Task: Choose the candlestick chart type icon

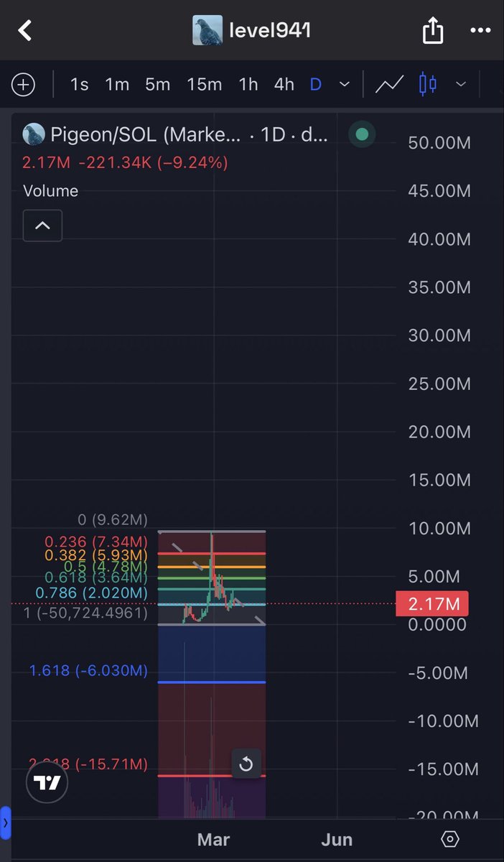Action: pos(428,85)
